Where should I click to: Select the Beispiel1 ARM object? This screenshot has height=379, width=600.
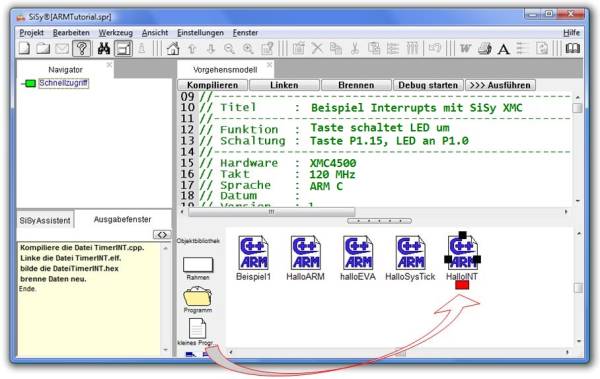tap(253, 258)
